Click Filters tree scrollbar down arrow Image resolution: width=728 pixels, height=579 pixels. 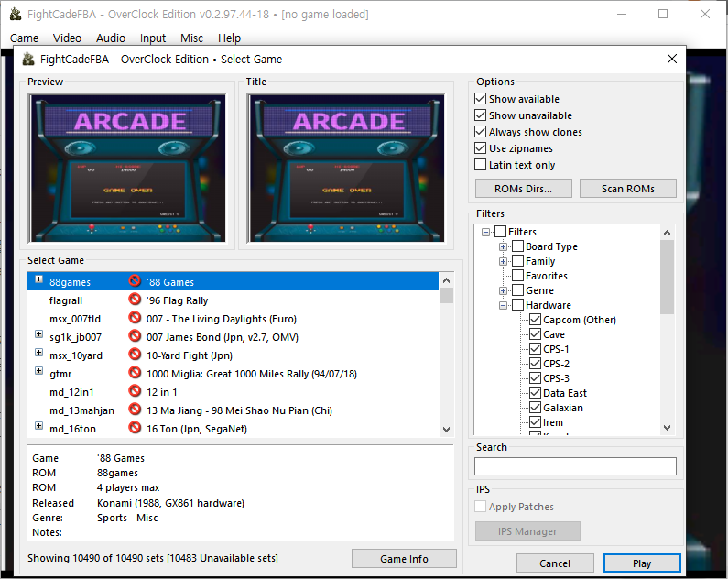[x=668, y=428]
